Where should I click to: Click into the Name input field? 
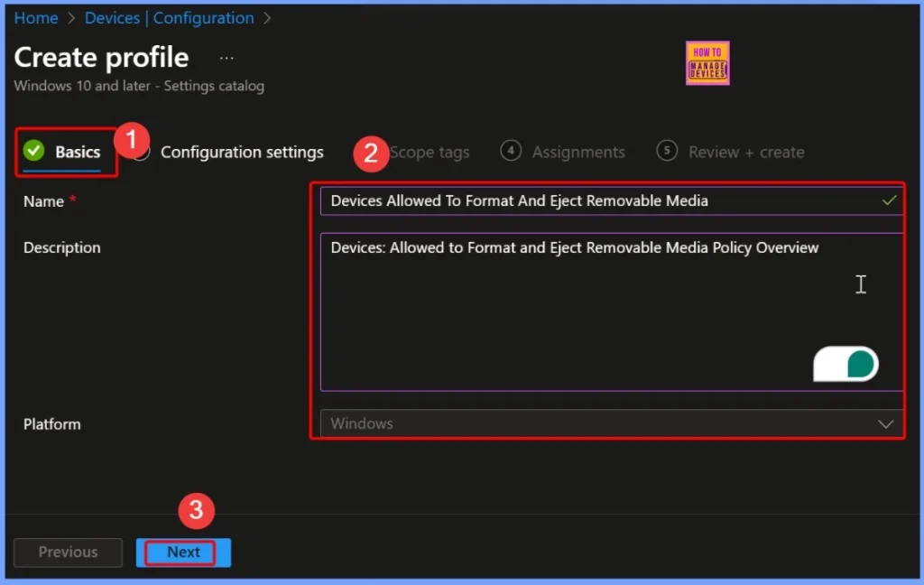click(x=596, y=200)
